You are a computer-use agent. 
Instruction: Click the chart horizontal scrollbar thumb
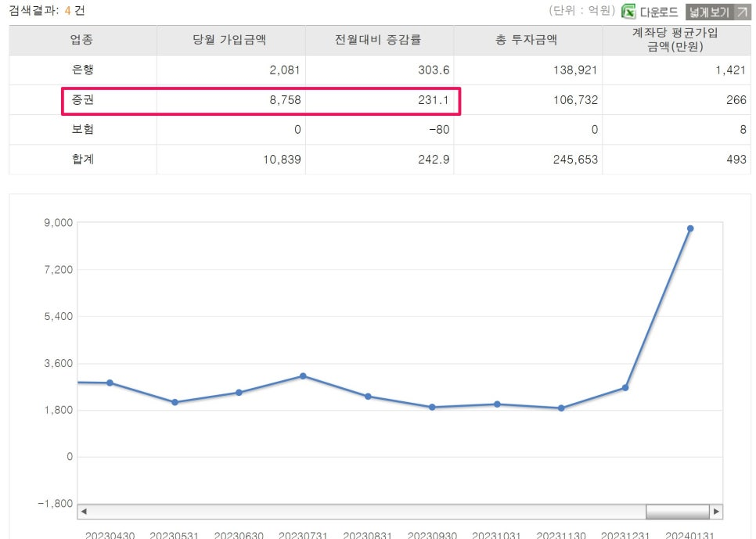[x=678, y=511]
